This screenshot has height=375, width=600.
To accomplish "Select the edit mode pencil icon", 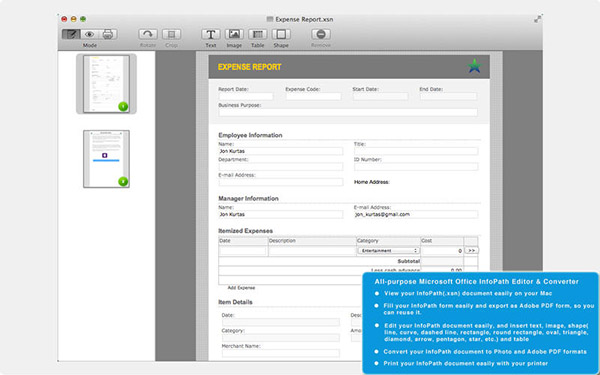I will 71,34.
